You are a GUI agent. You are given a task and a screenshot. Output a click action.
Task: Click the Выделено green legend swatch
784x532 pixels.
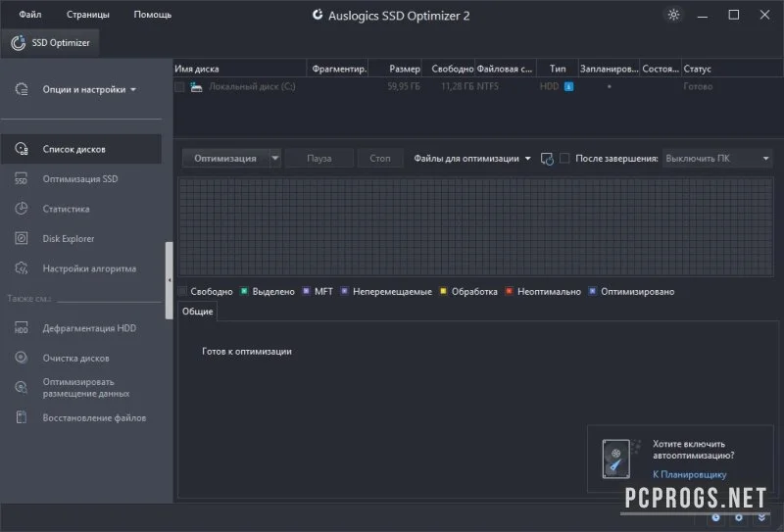tap(244, 291)
